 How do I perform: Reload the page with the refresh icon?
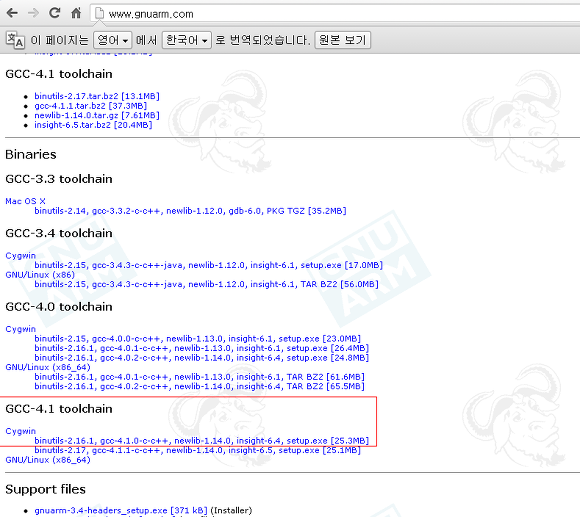pos(55,13)
